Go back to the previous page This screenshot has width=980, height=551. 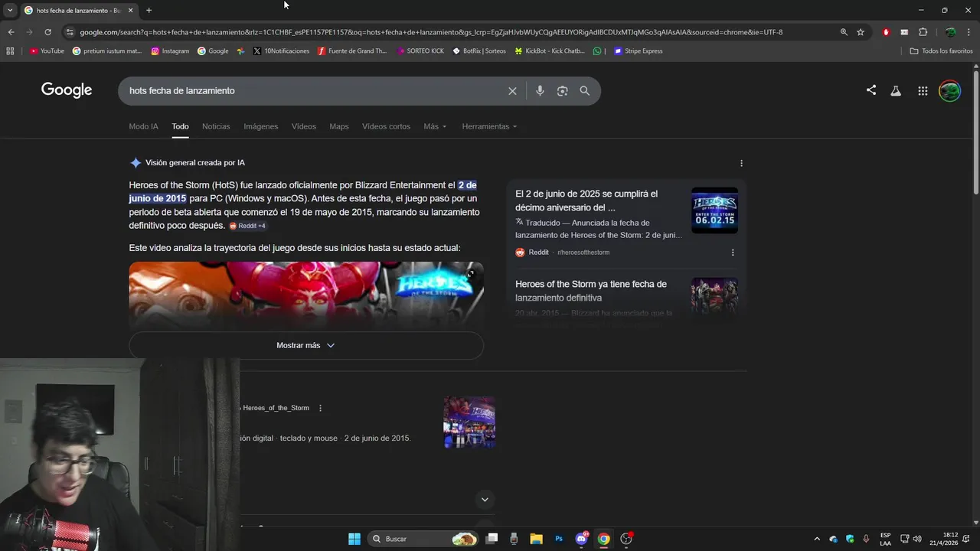click(11, 32)
